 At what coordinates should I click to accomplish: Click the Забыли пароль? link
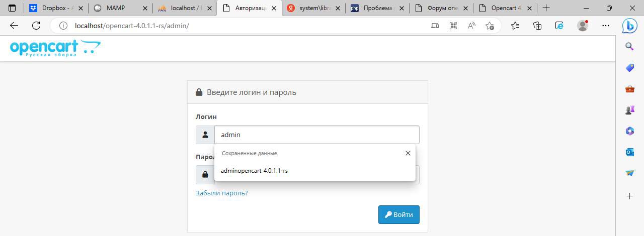221,193
